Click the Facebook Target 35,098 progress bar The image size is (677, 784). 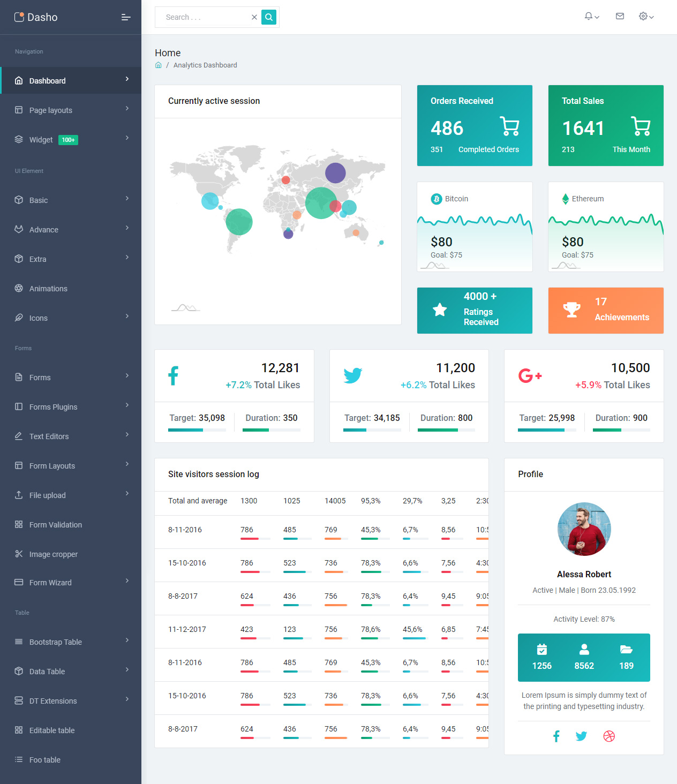[x=197, y=430]
